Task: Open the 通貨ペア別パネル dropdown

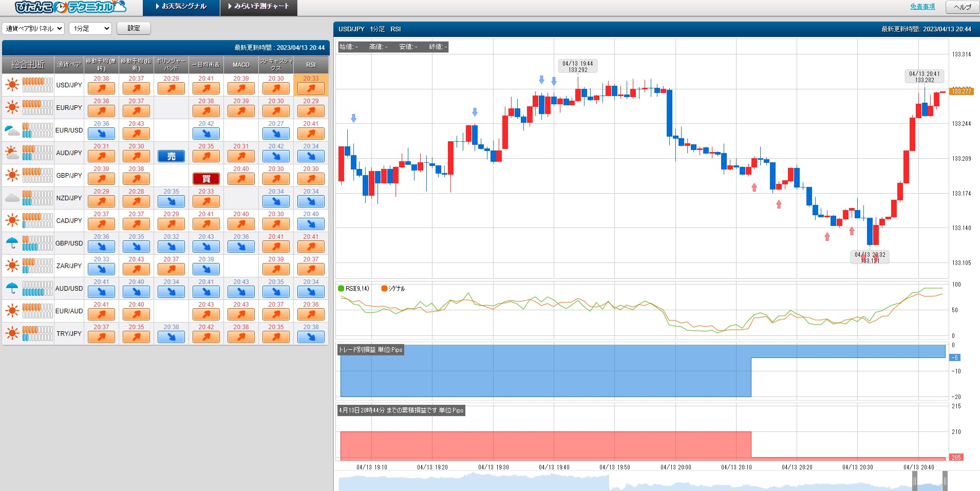Action: pos(33,28)
